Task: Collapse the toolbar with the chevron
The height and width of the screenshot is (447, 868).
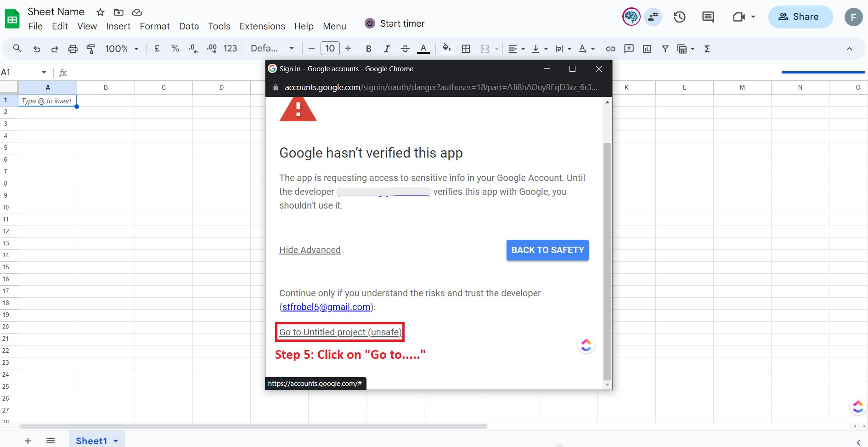Action: (x=849, y=49)
